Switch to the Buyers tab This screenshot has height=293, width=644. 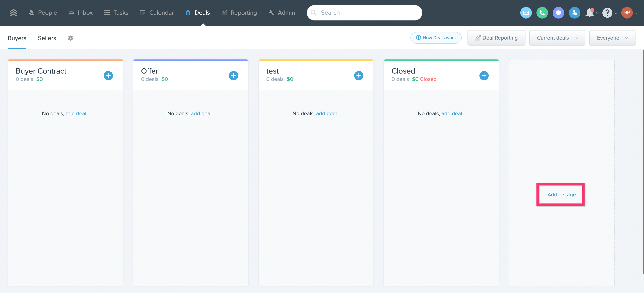(17, 38)
